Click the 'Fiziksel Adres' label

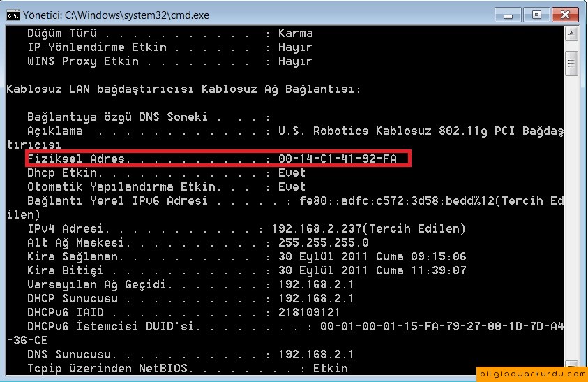point(76,159)
